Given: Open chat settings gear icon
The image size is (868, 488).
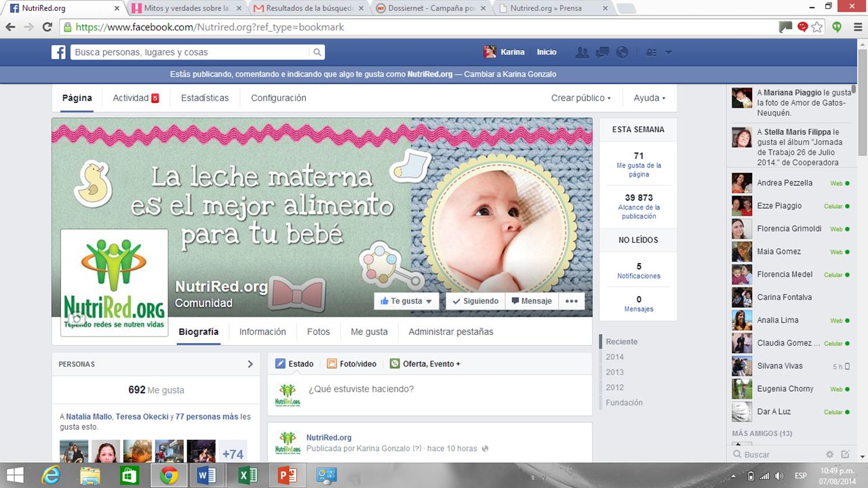Looking at the screenshot, I should pyautogui.click(x=829, y=455).
